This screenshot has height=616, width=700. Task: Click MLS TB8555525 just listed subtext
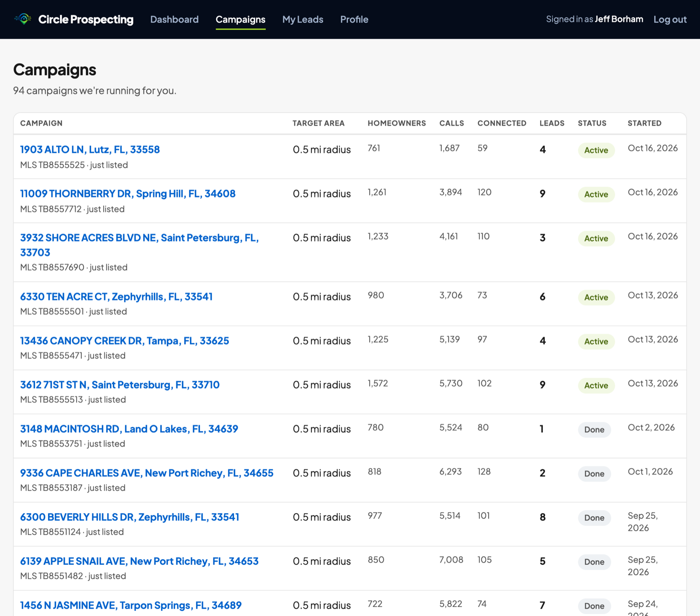(x=74, y=165)
